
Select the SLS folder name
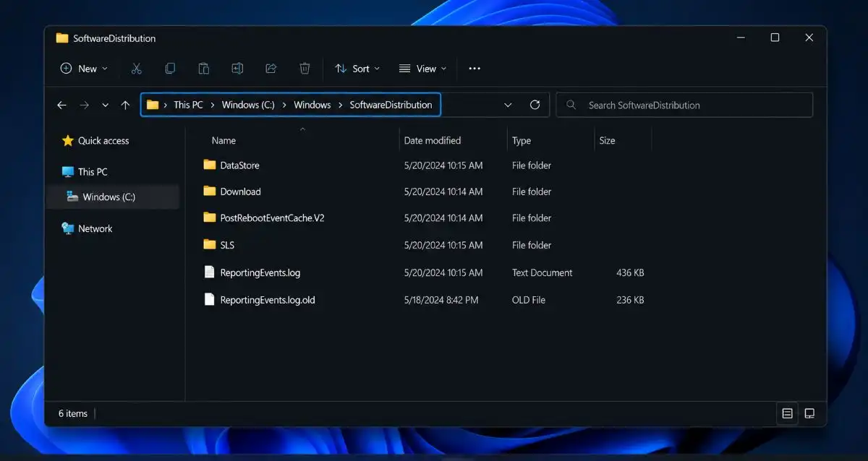(227, 245)
